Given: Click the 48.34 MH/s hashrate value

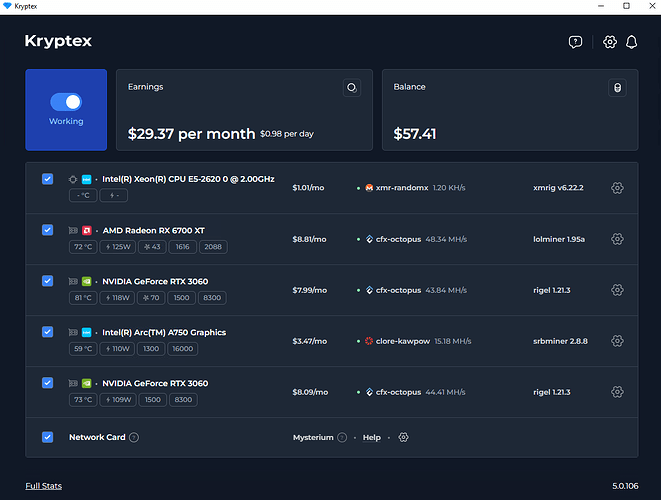Looking at the screenshot, I should [x=446, y=239].
